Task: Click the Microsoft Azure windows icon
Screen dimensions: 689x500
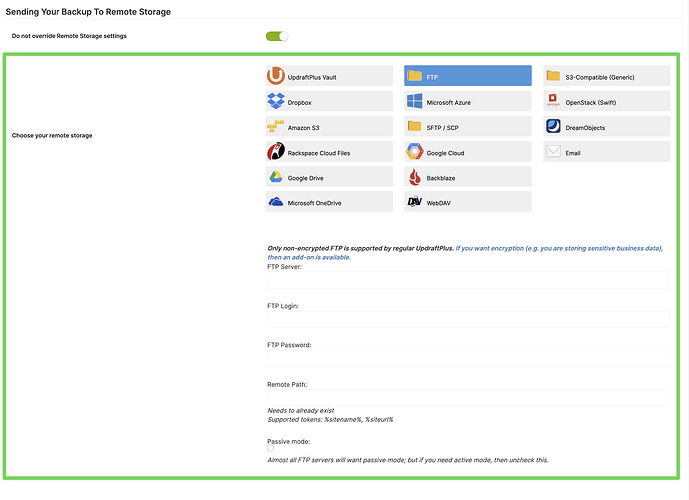Action: 414,101
